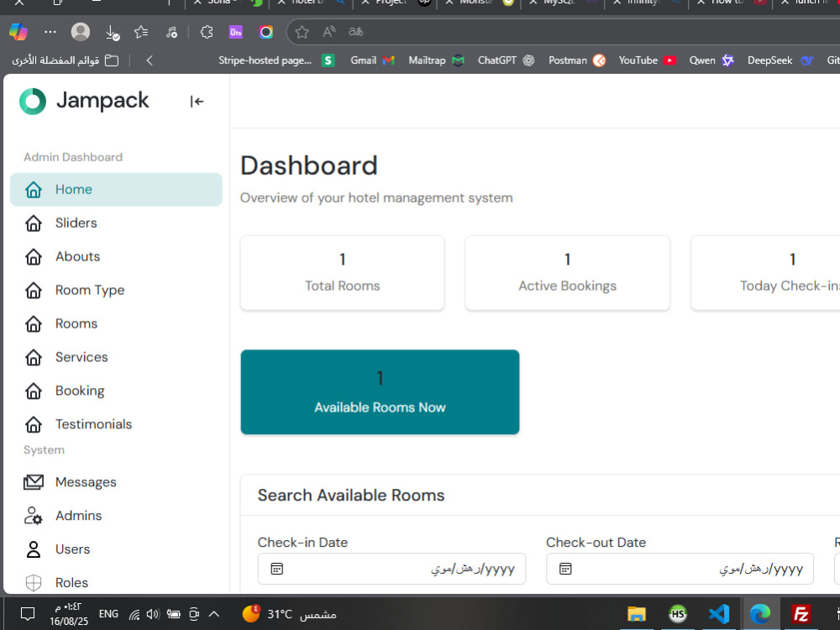Select the Total Rooms stat card

343,273
